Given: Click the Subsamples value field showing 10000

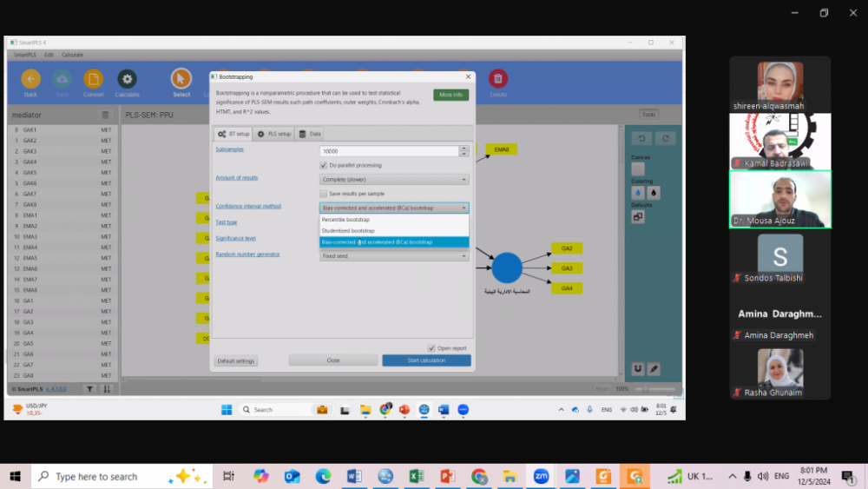Looking at the screenshot, I should coord(389,151).
